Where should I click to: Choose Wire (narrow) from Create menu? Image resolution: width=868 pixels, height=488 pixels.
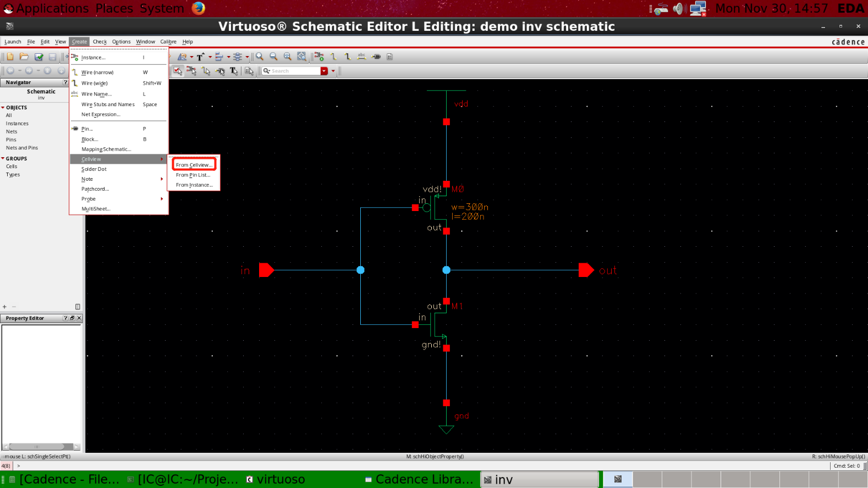[x=97, y=73]
